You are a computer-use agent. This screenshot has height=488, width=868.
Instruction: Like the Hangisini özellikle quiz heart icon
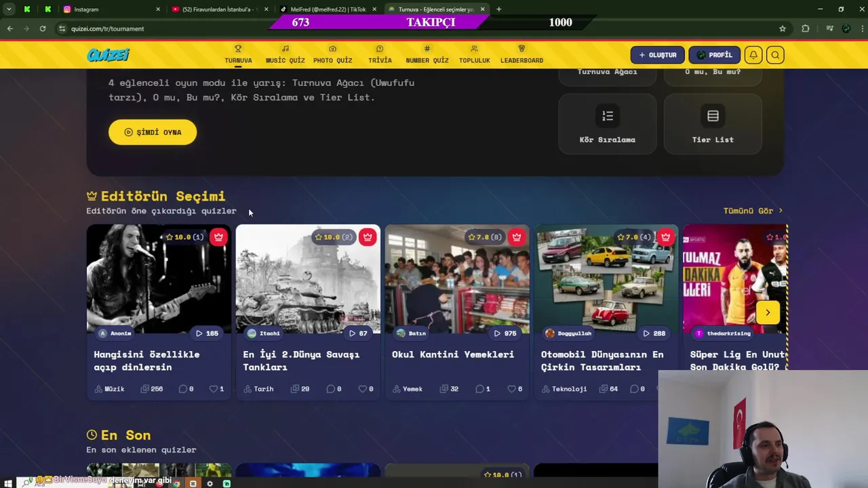(x=214, y=389)
